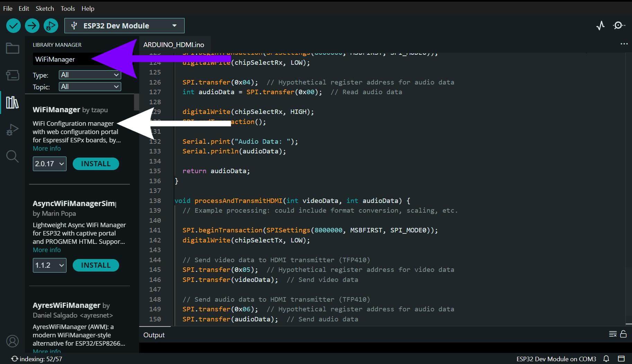Viewport: 632px width, 364px height.
Task: Click the library list scrollbar thumb
Action: [x=136, y=102]
